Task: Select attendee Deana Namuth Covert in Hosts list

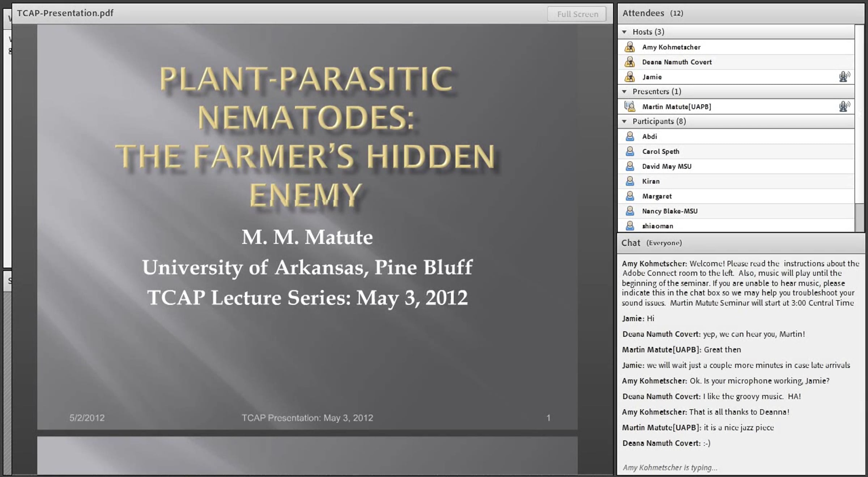Action: click(x=677, y=62)
